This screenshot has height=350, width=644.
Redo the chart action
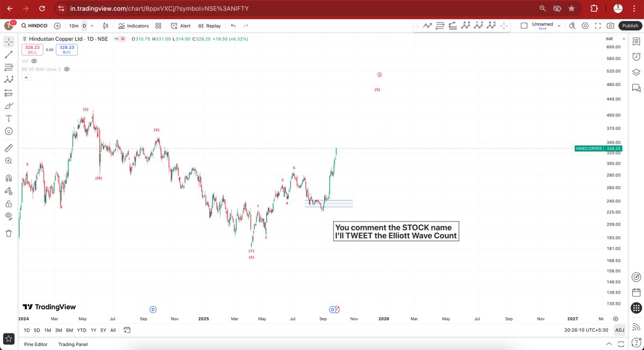[246, 26]
